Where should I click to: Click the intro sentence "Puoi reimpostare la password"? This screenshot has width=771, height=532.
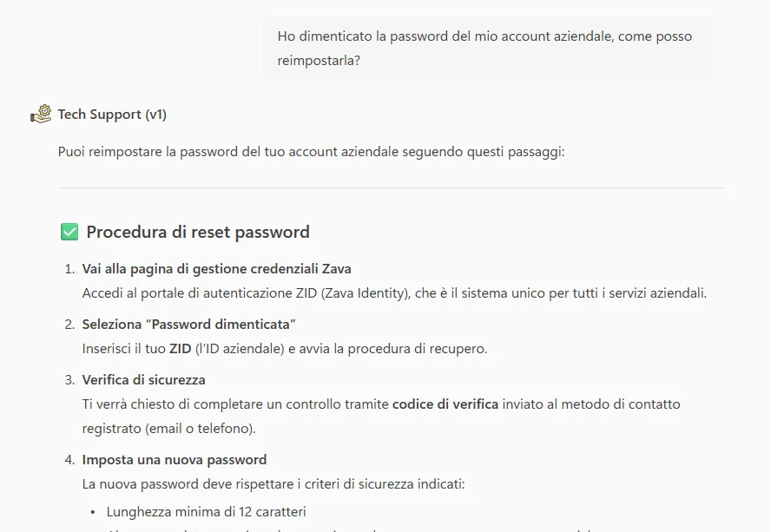click(x=311, y=152)
